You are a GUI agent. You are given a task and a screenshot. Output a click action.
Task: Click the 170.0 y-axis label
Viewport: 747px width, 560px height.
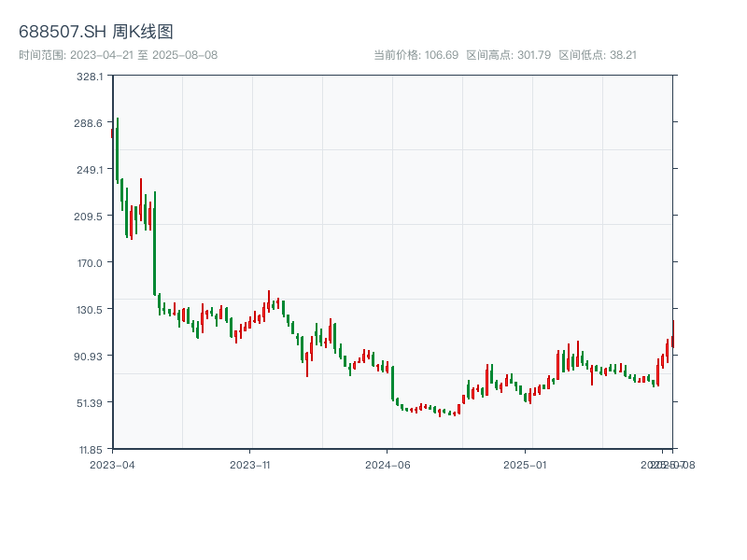coord(90,263)
